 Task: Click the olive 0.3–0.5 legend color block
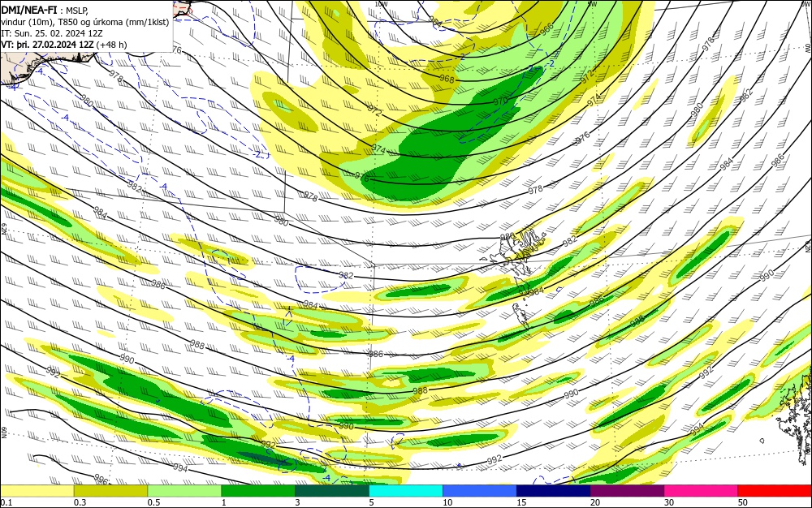pyautogui.click(x=110, y=491)
